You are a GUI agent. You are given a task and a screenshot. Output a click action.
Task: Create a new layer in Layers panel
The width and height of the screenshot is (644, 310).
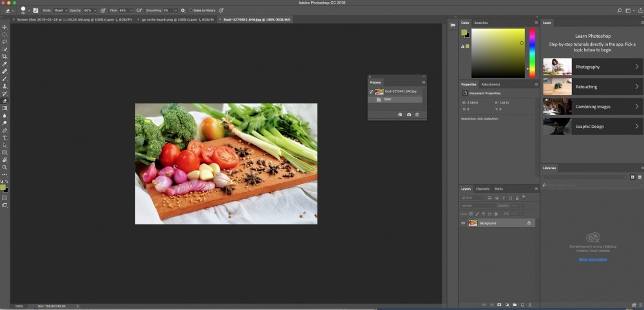[x=522, y=305]
